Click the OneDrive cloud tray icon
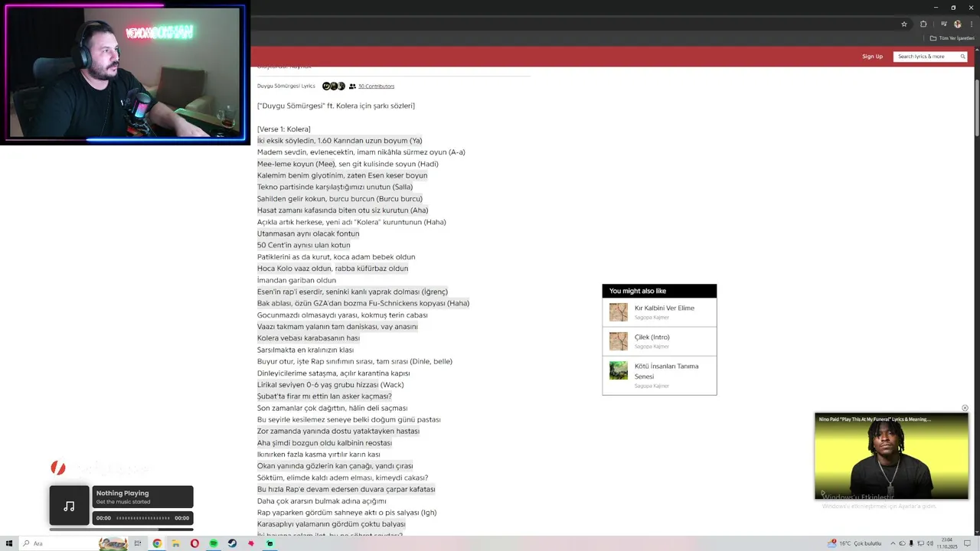980x551 pixels. click(x=901, y=543)
